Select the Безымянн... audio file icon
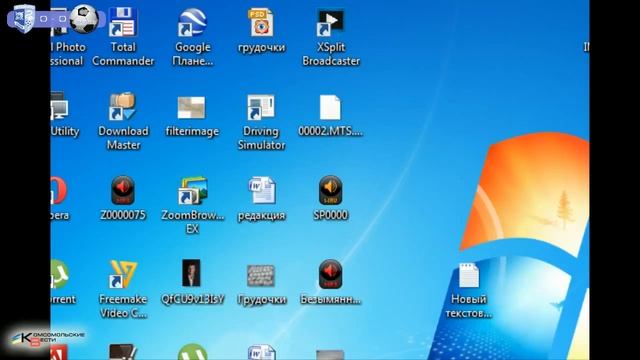This screenshot has width=640, height=360. point(331,274)
